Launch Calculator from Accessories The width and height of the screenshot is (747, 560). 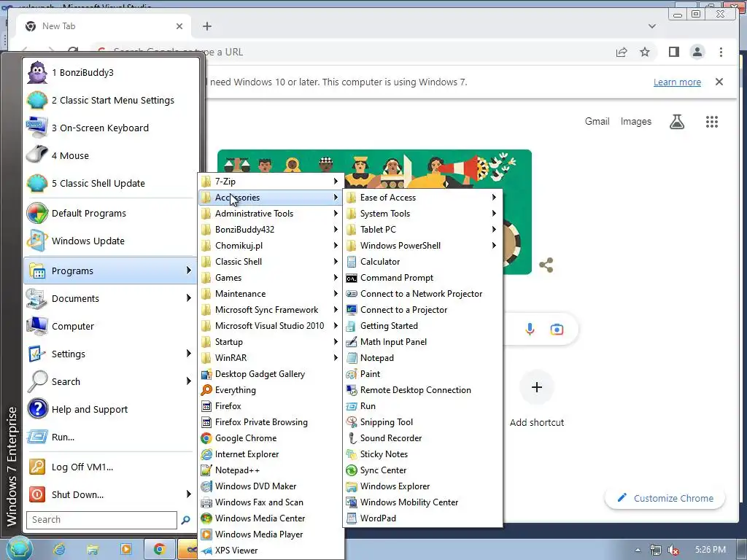(422, 262)
